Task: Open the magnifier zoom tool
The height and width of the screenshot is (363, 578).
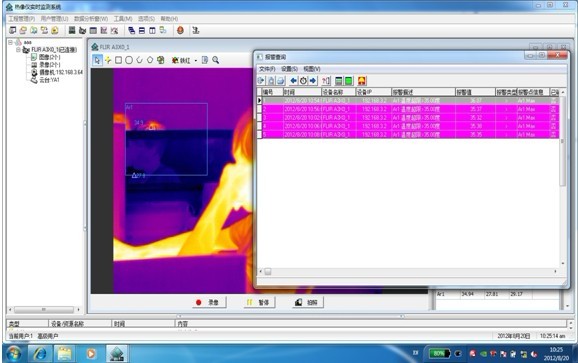Action: click(216, 60)
